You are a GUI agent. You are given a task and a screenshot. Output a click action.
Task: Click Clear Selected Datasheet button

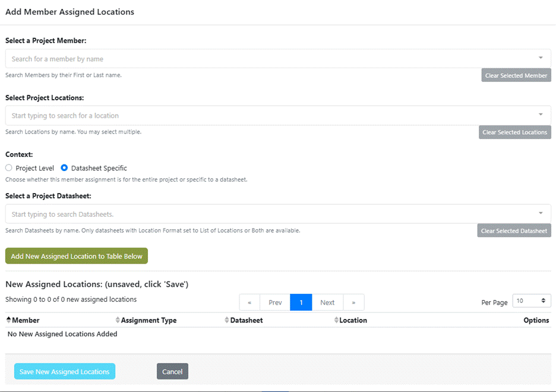pyautogui.click(x=514, y=231)
